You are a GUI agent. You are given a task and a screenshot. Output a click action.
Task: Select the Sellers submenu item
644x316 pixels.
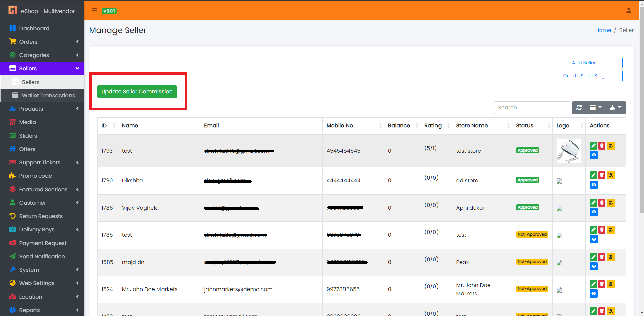42,82
